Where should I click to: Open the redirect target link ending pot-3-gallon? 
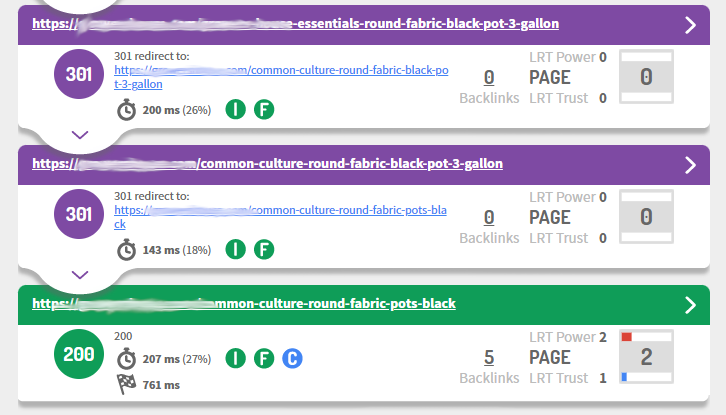pos(282,77)
